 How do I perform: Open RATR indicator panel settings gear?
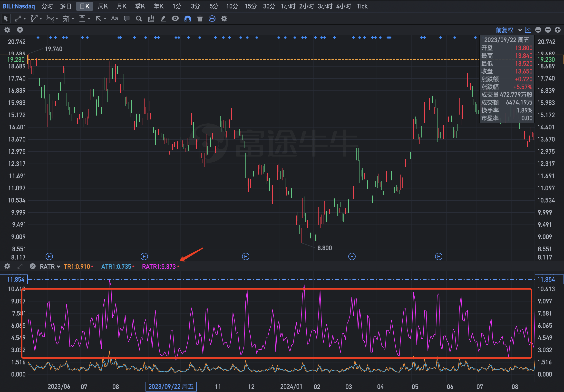(7, 266)
